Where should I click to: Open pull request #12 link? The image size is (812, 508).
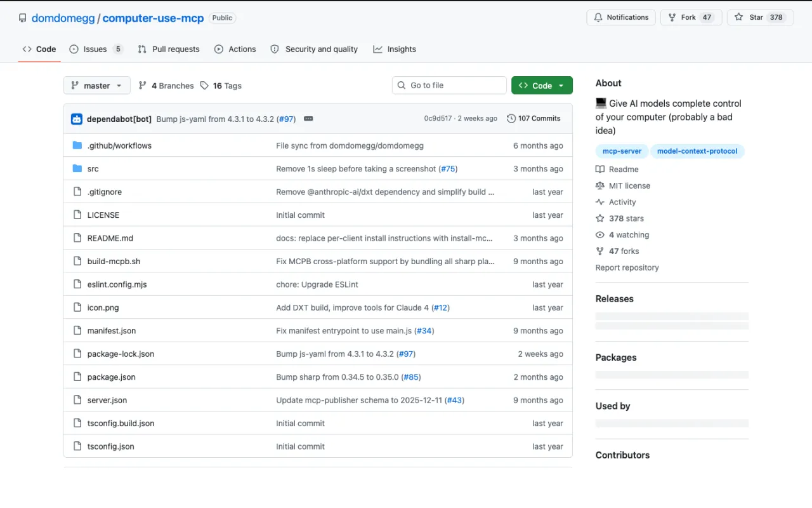(x=440, y=307)
